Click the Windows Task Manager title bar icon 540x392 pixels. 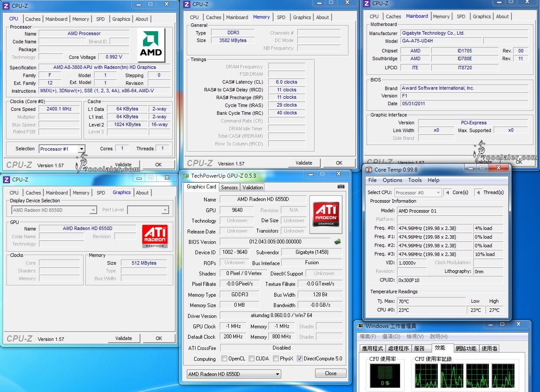(360, 326)
